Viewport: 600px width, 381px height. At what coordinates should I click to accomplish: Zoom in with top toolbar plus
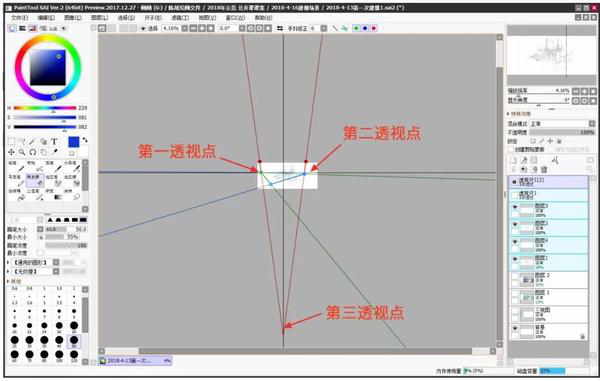tap(202, 28)
